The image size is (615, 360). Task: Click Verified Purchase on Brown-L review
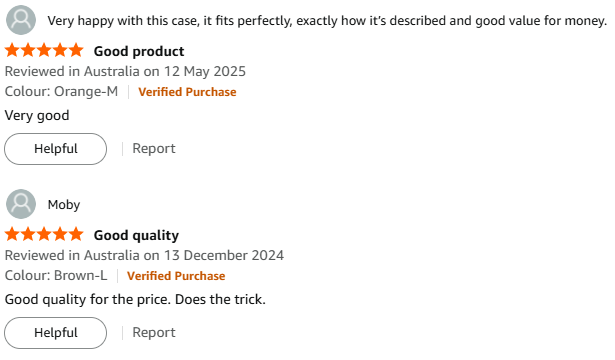pyautogui.click(x=176, y=276)
